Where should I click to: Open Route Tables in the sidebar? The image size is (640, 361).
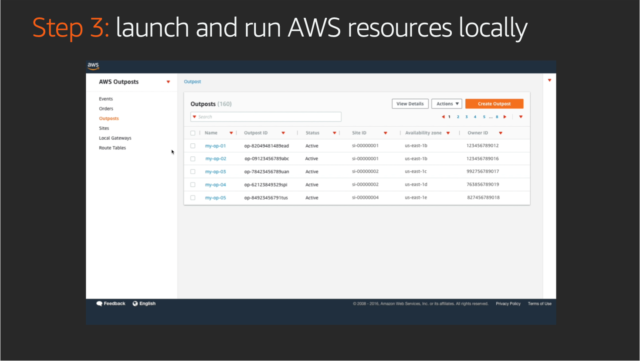(x=112, y=148)
